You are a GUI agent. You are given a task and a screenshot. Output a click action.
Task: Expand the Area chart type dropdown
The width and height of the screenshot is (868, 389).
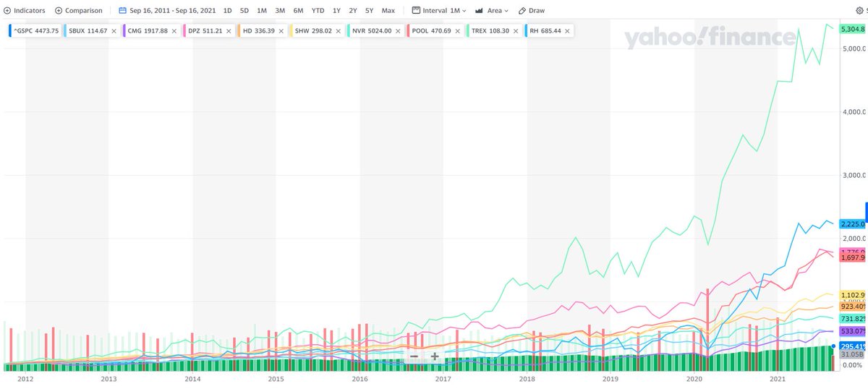tap(492, 11)
